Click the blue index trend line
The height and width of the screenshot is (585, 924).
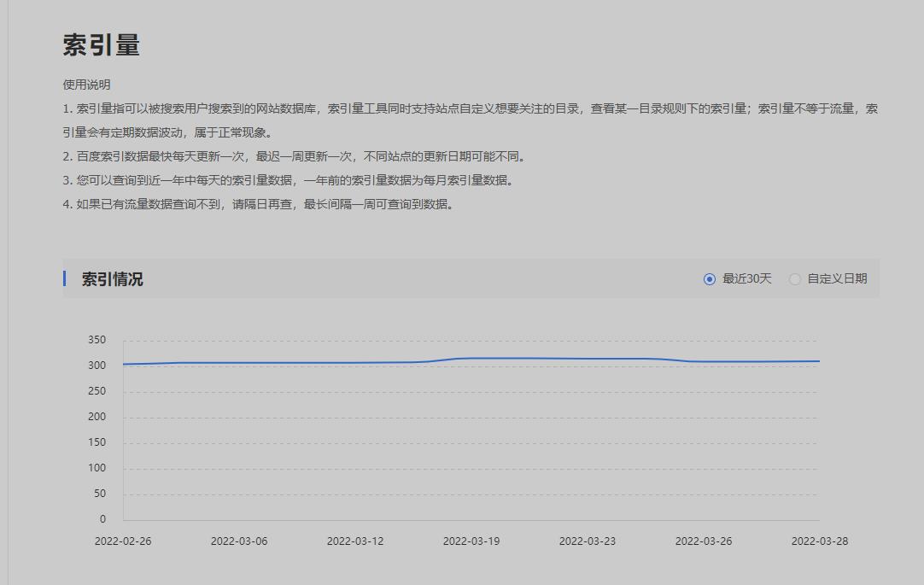click(471, 359)
